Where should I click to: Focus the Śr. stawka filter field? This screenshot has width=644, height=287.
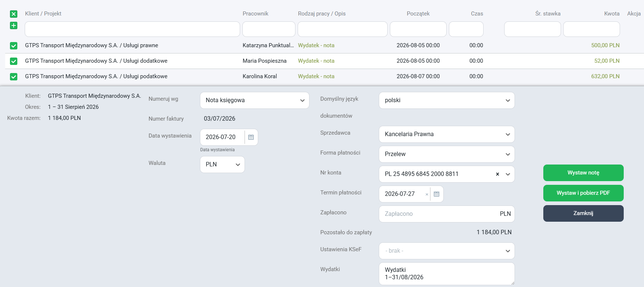[x=533, y=29]
